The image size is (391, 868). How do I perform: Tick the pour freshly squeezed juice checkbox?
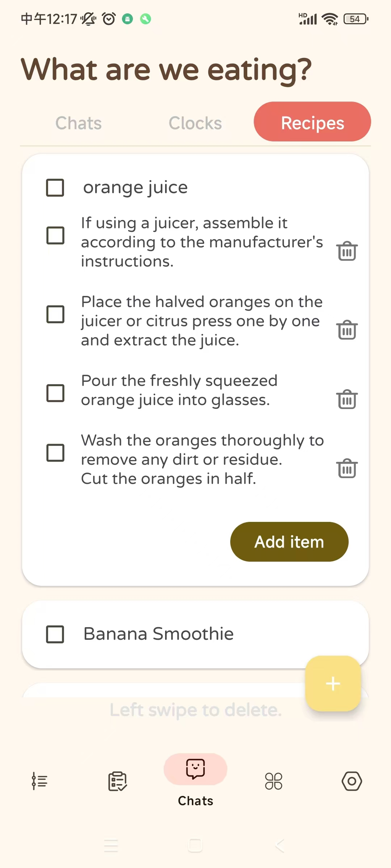(x=55, y=393)
